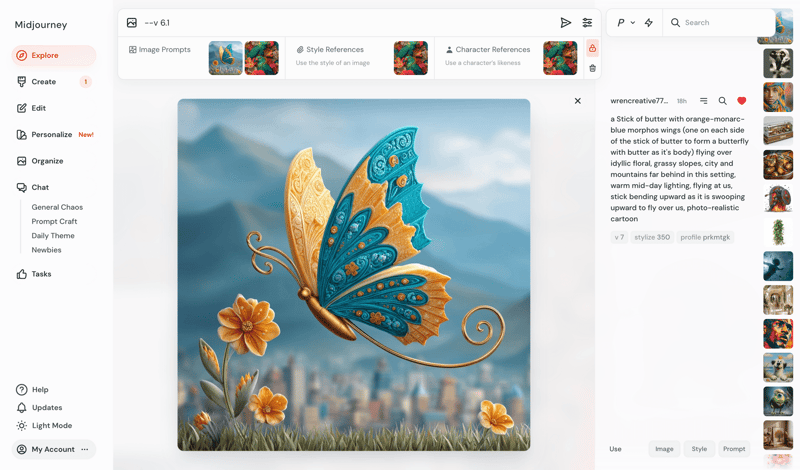The width and height of the screenshot is (800, 470).
Task: Expand the personalization dropdown chevron
Action: pyautogui.click(x=633, y=22)
